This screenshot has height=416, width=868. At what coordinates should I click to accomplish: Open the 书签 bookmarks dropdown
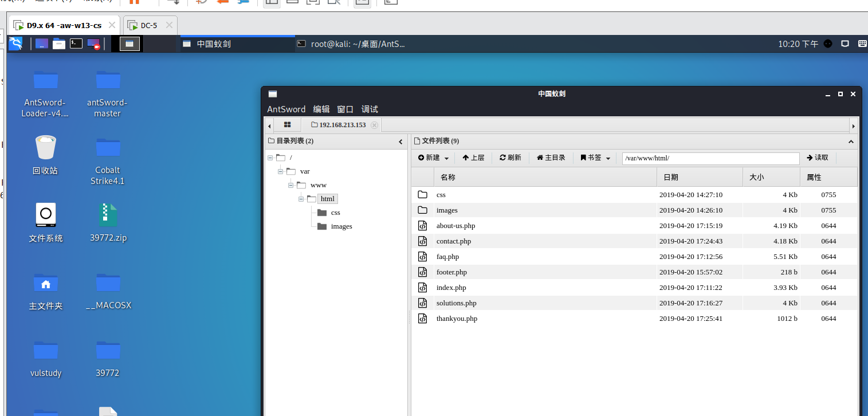pyautogui.click(x=595, y=158)
